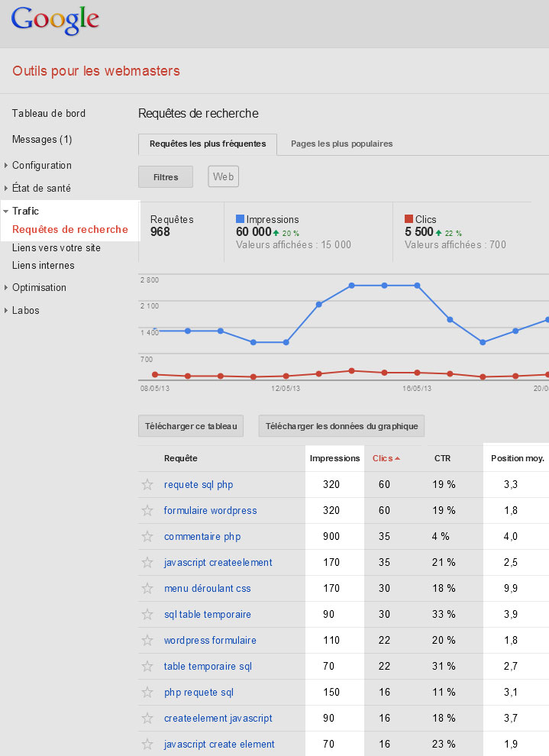Collapse the Trafic menu section
This screenshot has width=549, height=756.
(6, 212)
